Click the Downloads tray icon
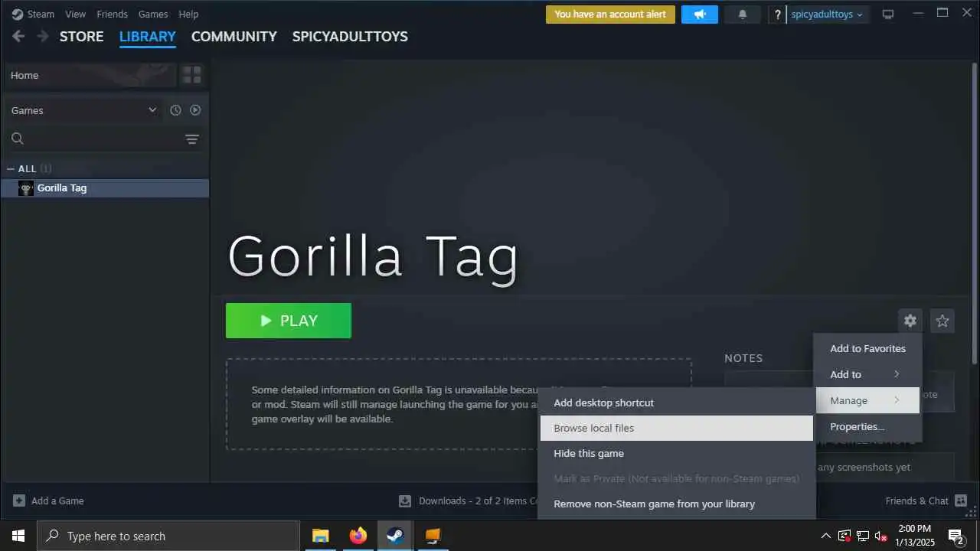 [405, 501]
